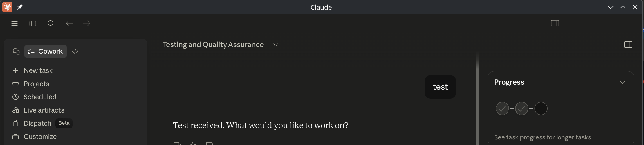Expand the Testing and Quality Assurance title dropdown
This screenshot has height=145, width=644.
276,45
